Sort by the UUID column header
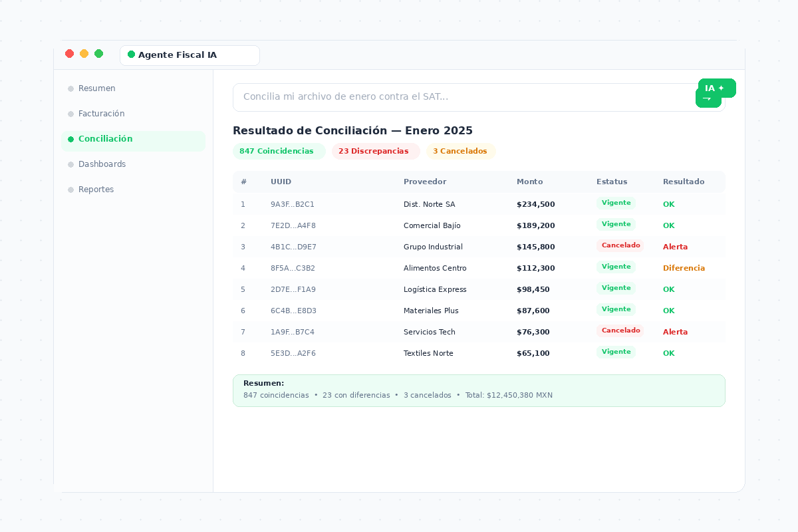798x532 pixels. point(281,182)
